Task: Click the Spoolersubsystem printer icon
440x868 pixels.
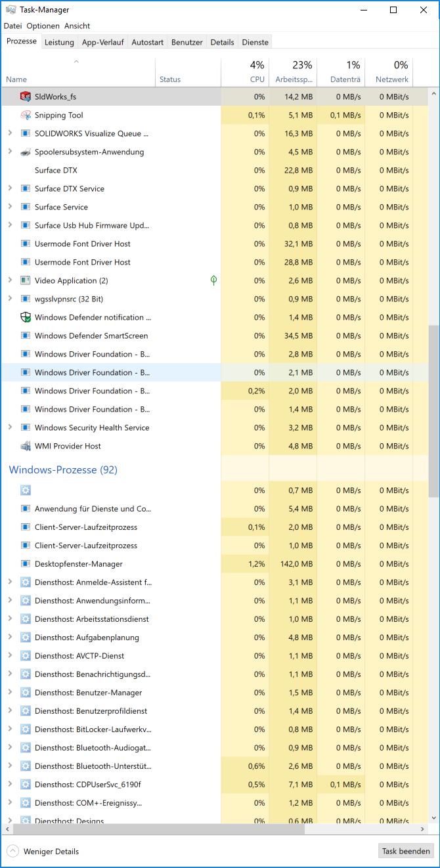Action: pyautogui.click(x=26, y=152)
